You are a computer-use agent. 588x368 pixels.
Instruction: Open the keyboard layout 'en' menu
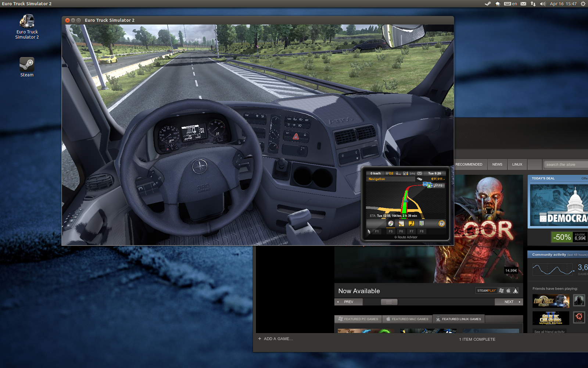pos(511,4)
